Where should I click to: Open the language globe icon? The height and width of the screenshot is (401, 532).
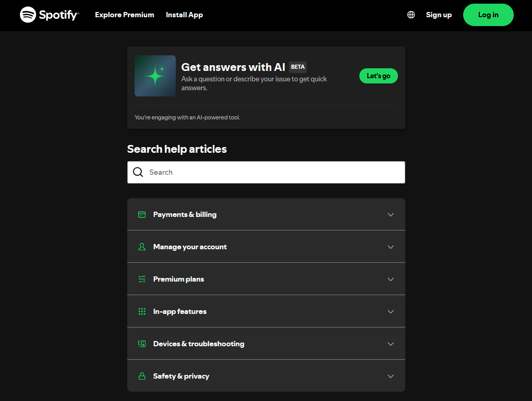(411, 15)
